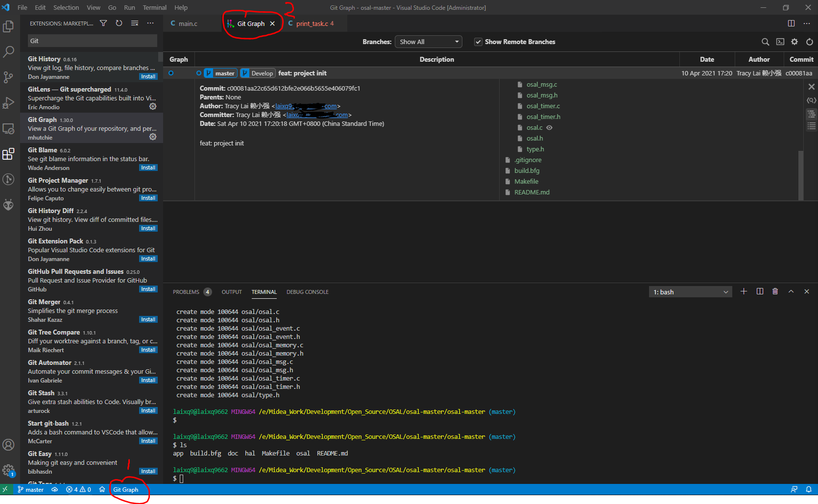The image size is (818, 504).
Task: Open Git Graph terminal icon
Action: 780,42
